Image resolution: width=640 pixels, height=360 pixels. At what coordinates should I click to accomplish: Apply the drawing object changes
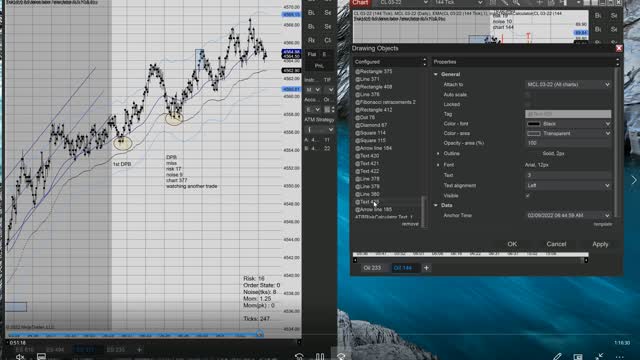600,244
